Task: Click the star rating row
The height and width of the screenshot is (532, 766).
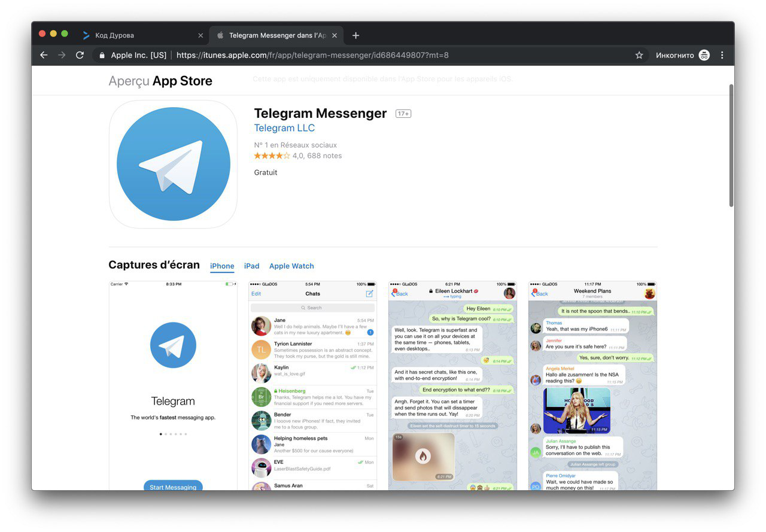Action: (298, 156)
